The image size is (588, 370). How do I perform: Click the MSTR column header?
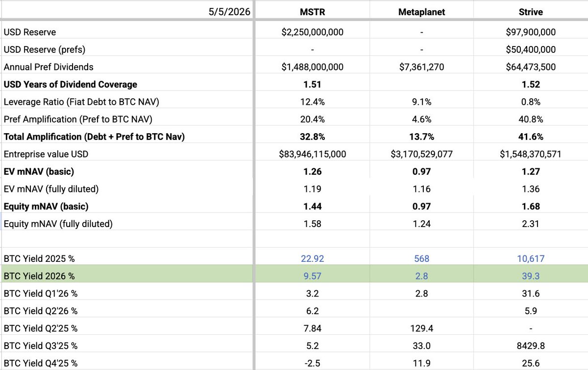(313, 12)
